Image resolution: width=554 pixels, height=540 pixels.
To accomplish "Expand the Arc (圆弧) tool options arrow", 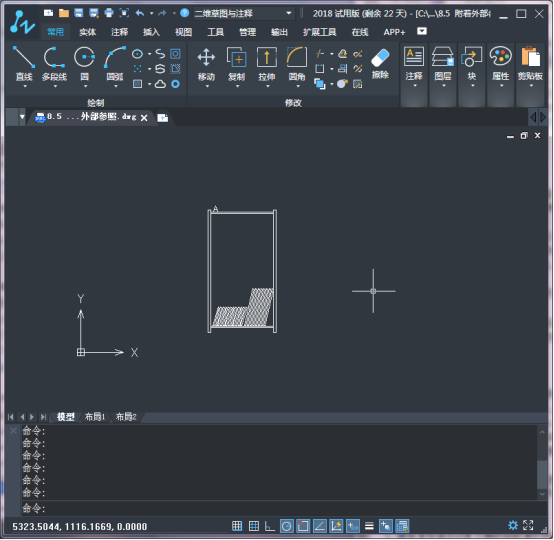I will [116, 86].
